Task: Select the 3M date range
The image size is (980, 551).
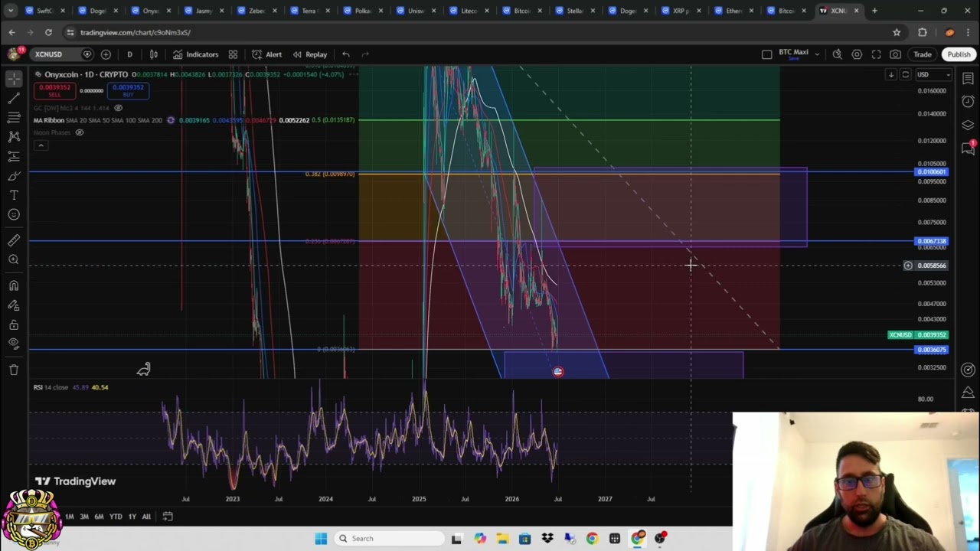Action: [84, 517]
